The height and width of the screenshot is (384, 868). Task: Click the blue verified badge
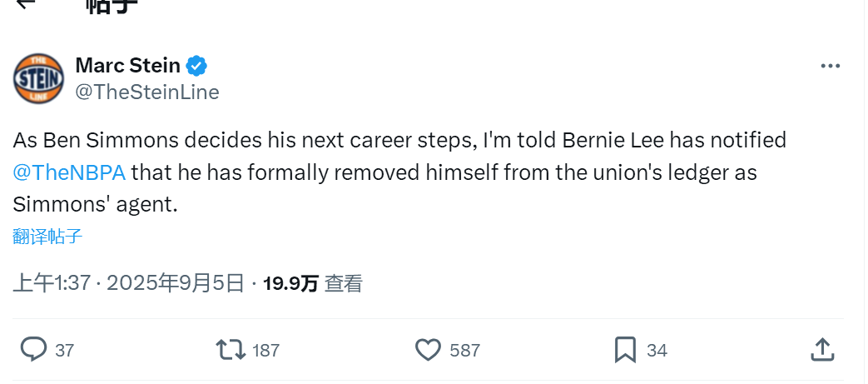coord(196,65)
